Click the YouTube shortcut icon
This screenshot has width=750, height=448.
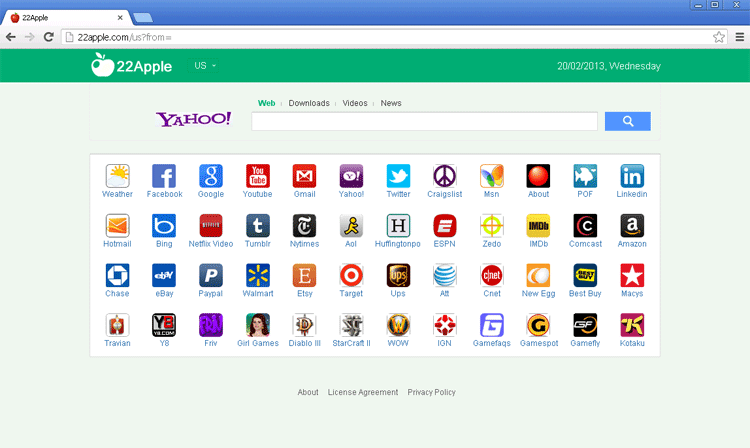(x=257, y=176)
